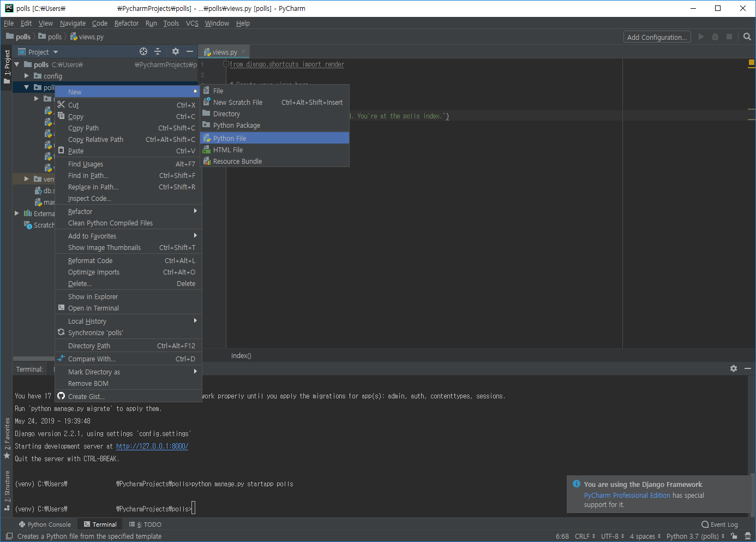Toggle the 1: Project side tab
Screen dimensions: 756x542
[x=7, y=66]
